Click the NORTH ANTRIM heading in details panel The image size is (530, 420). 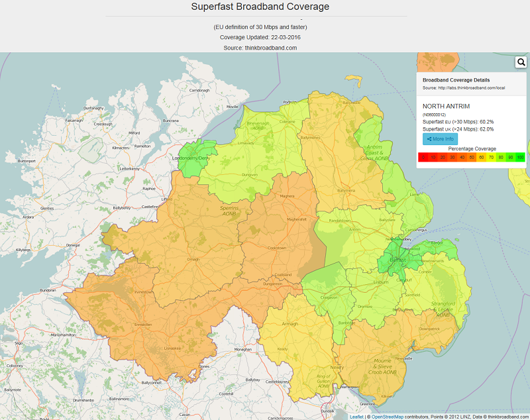coord(446,106)
